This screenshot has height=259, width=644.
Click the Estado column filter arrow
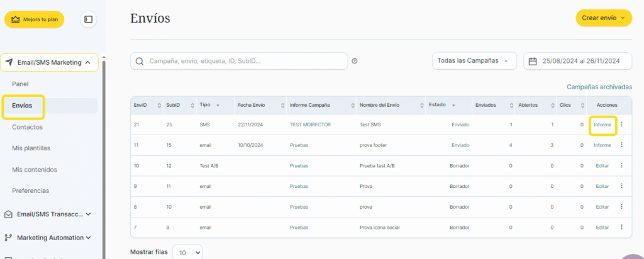(x=453, y=105)
